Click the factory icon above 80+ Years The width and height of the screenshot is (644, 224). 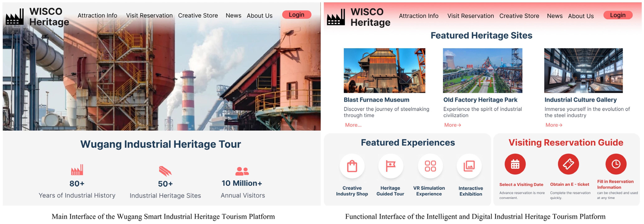(x=77, y=170)
